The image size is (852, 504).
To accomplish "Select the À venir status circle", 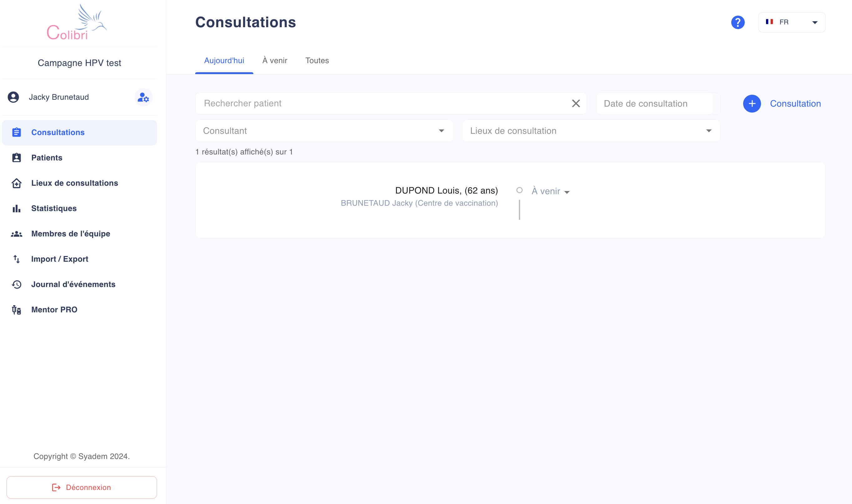I will point(520,190).
